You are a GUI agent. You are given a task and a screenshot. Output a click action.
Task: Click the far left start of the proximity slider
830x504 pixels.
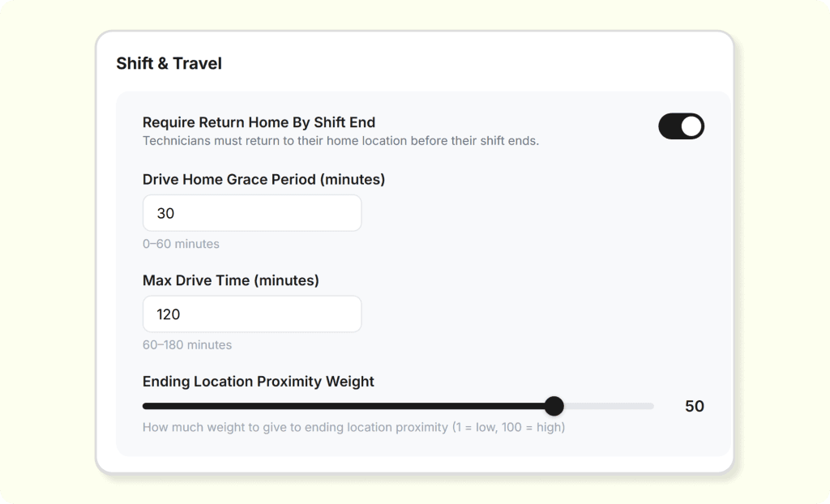click(x=145, y=406)
